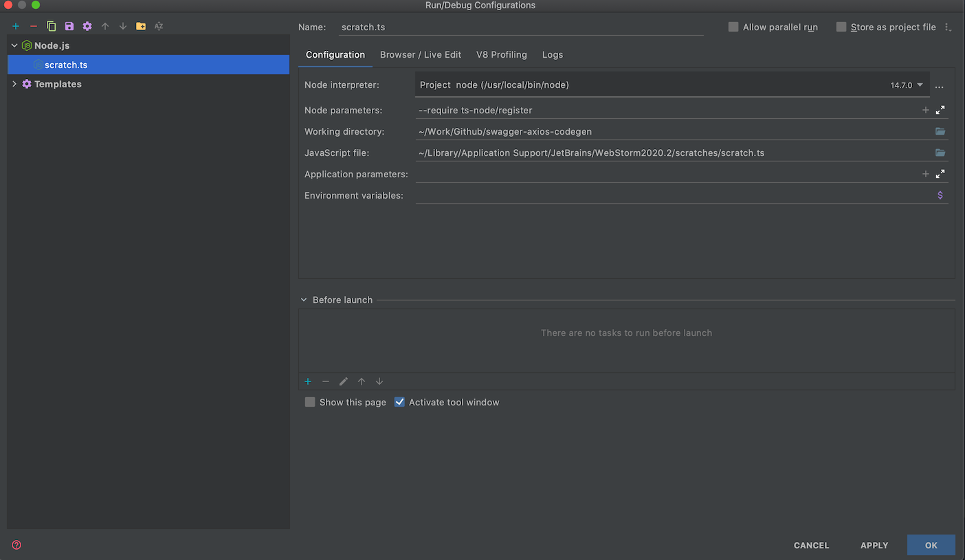Expand the Templates tree node
Viewport: 965px width, 560px height.
[14, 84]
